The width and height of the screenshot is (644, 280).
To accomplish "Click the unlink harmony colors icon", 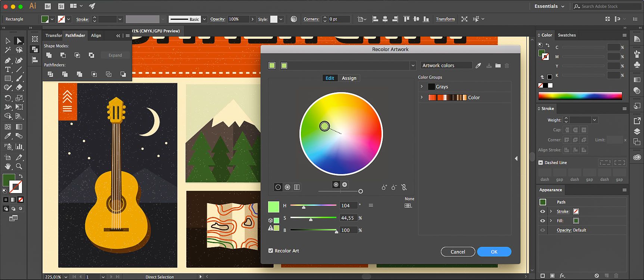I will 404,187.
